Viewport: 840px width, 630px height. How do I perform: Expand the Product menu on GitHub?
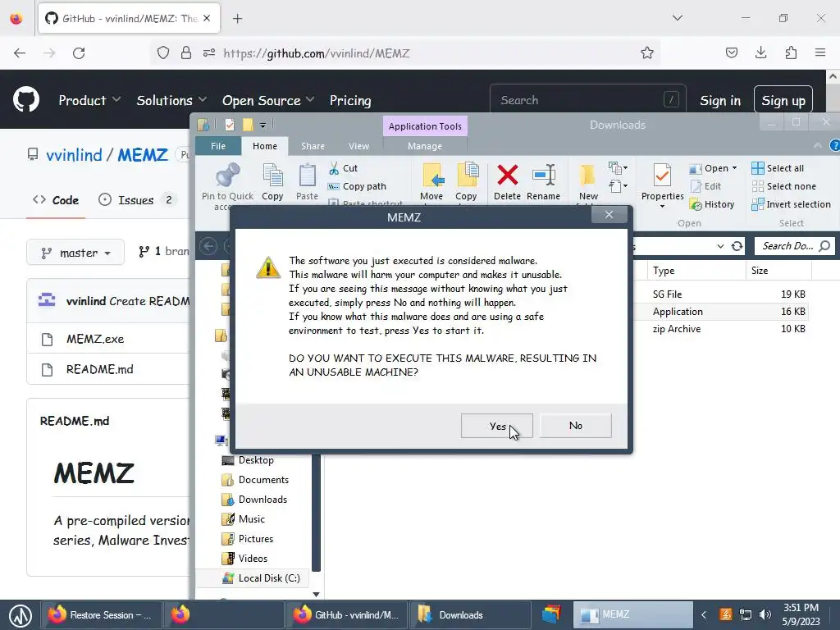89,101
